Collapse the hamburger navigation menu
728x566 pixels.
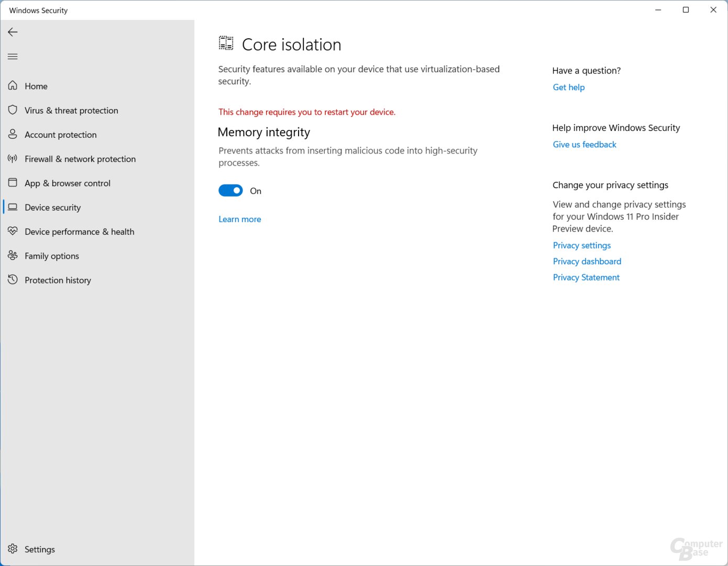(13, 57)
